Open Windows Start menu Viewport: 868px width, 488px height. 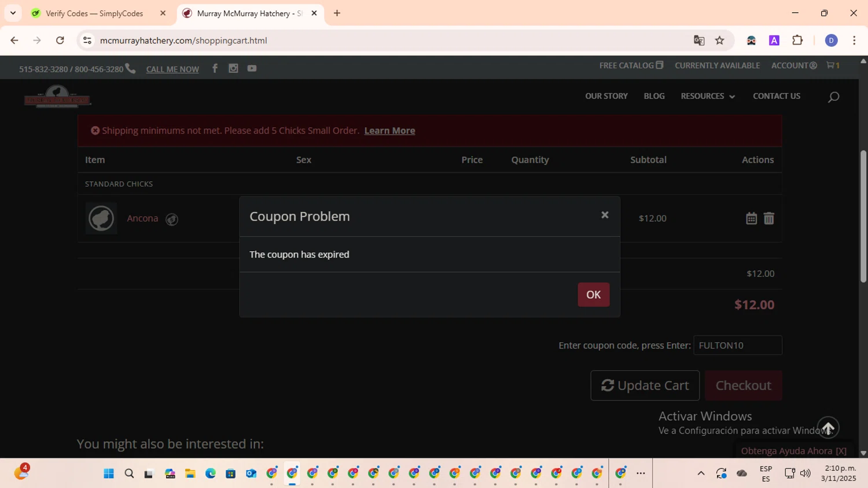109,474
